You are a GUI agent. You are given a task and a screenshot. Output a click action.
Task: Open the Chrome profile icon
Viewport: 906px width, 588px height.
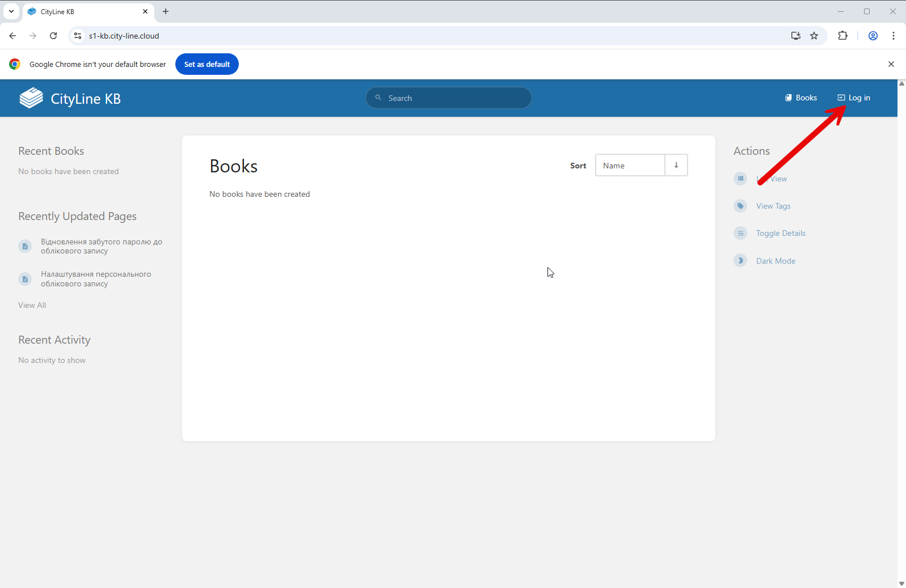pyautogui.click(x=873, y=36)
